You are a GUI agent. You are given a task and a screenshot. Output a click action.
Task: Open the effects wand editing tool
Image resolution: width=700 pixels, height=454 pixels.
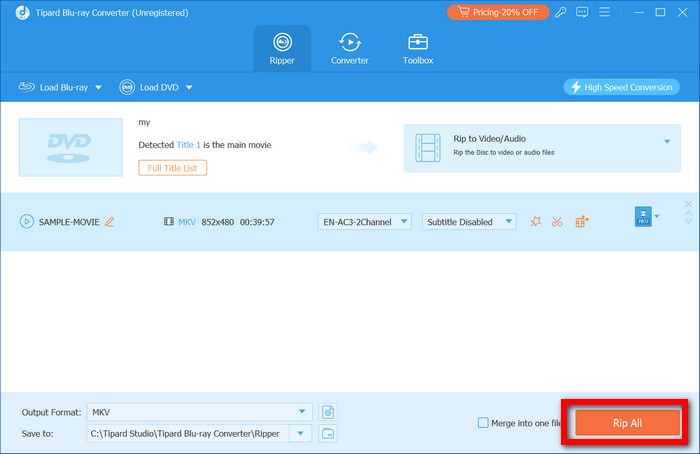click(536, 221)
